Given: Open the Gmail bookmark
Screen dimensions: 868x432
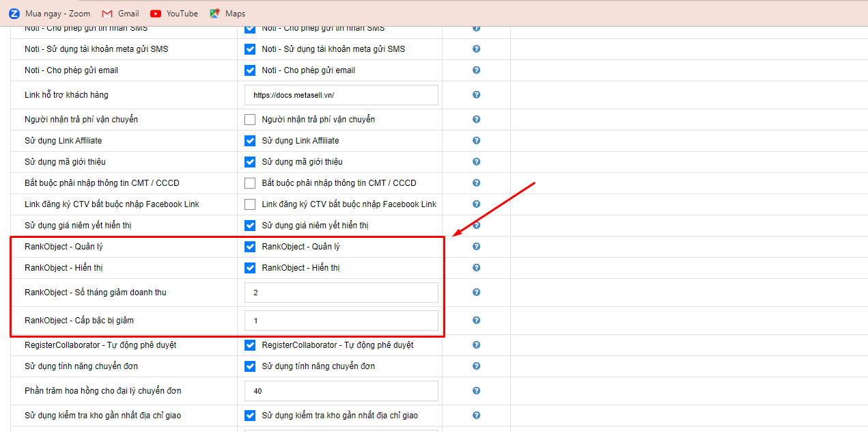Looking at the screenshot, I should pyautogui.click(x=120, y=14).
